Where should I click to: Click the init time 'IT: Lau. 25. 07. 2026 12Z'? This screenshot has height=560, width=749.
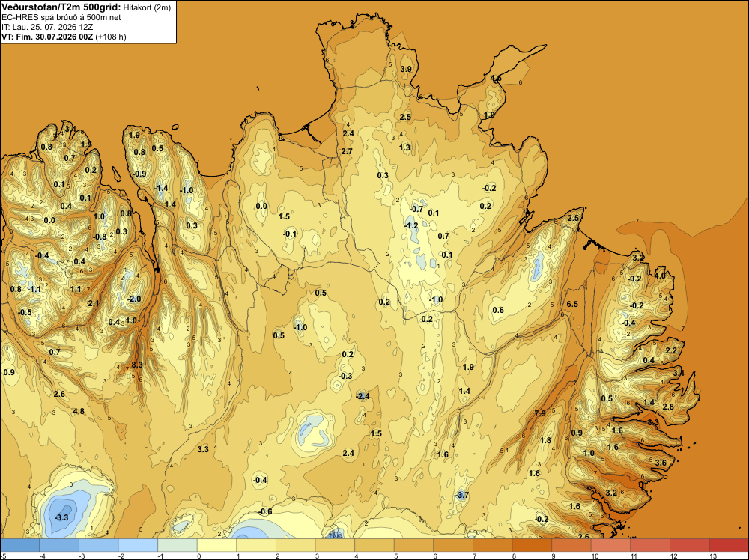click(x=46, y=27)
